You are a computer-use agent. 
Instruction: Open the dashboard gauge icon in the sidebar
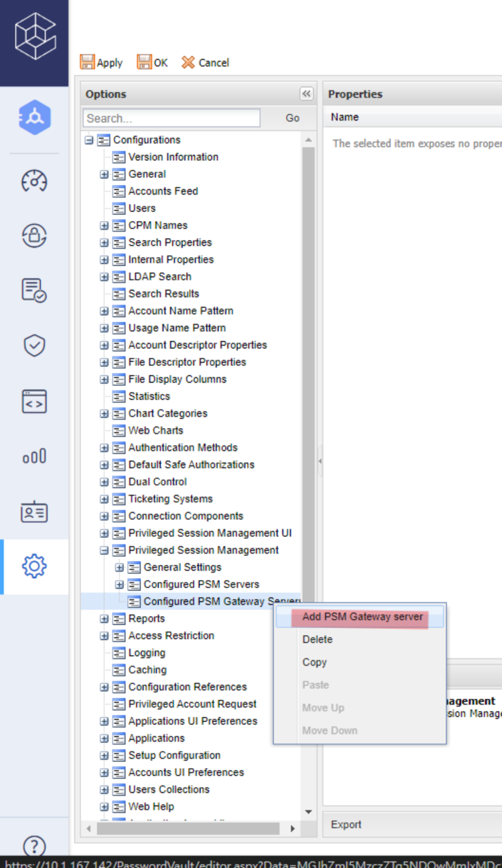tap(34, 181)
